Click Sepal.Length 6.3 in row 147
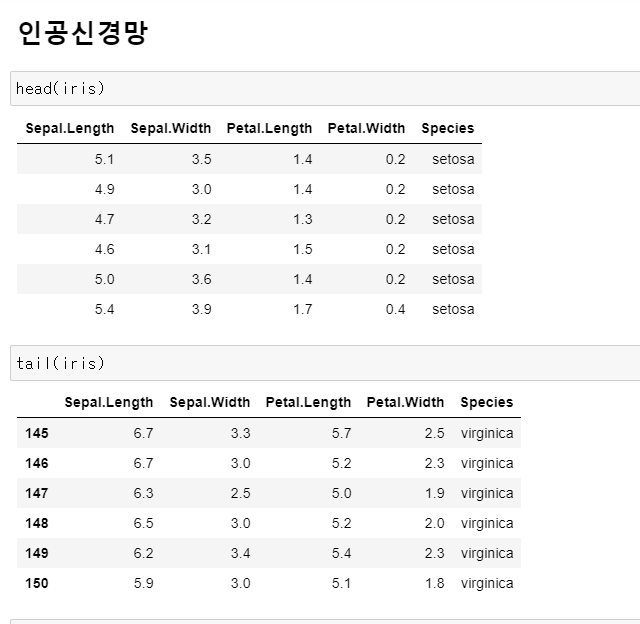 tap(143, 493)
